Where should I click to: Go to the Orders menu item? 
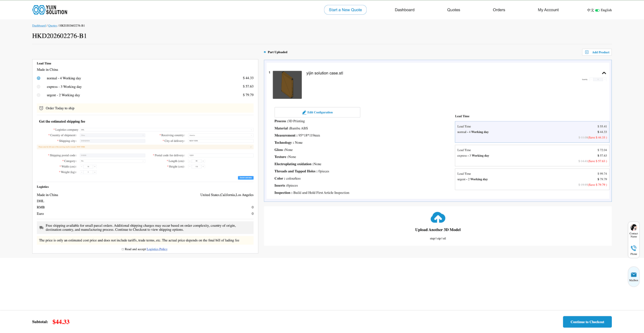point(498,10)
